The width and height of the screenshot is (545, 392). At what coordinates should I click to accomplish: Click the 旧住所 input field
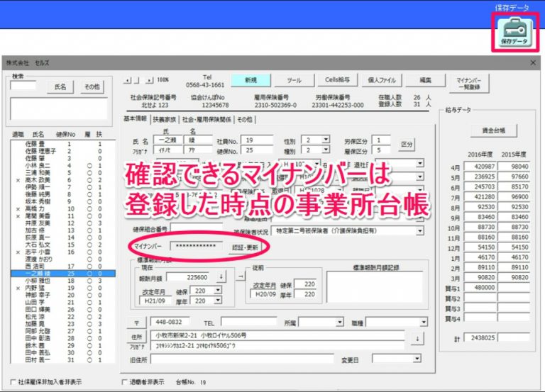pyautogui.click(x=242, y=359)
